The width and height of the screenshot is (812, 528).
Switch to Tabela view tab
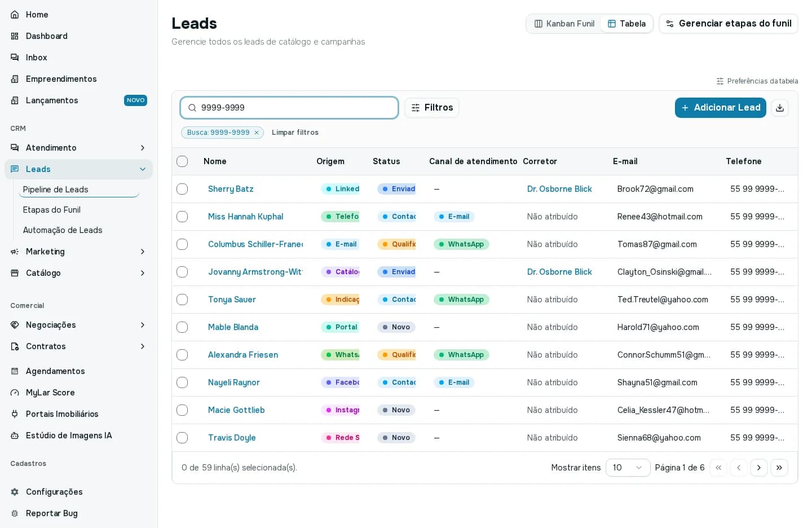click(x=626, y=24)
